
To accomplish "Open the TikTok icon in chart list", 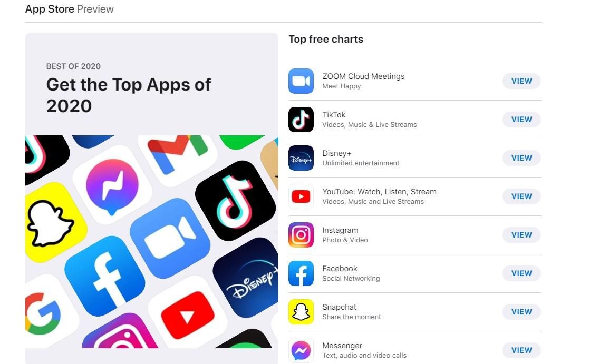I will [301, 120].
